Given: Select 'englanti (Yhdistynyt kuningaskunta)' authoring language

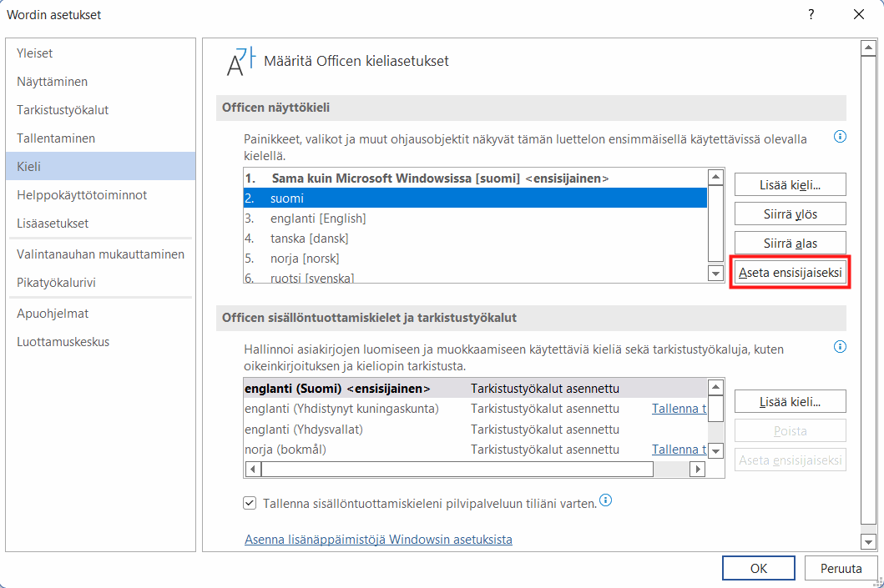Looking at the screenshot, I should (x=475, y=409).
